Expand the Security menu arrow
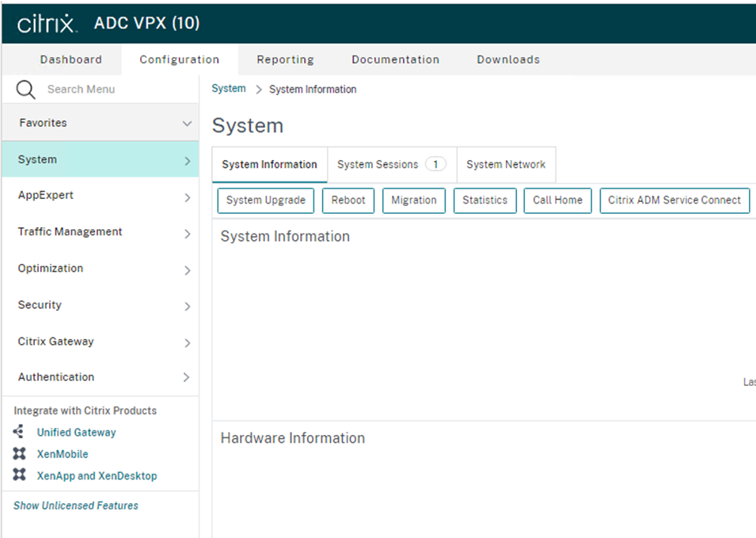 pos(187,307)
